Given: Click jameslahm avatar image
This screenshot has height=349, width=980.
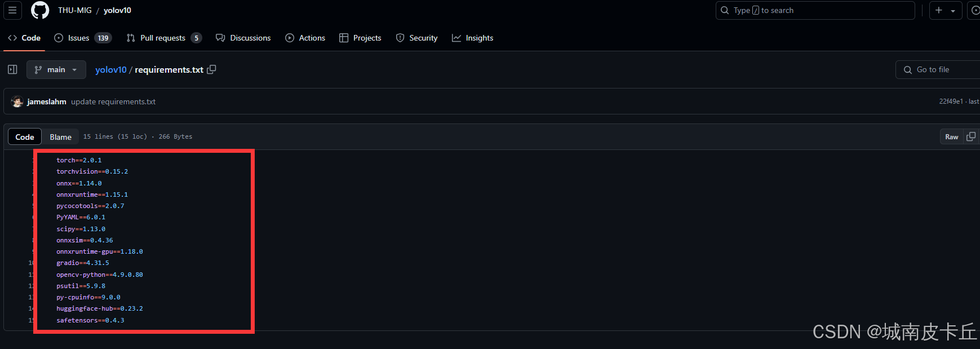Looking at the screenshot, I should [x=17, y=101].
